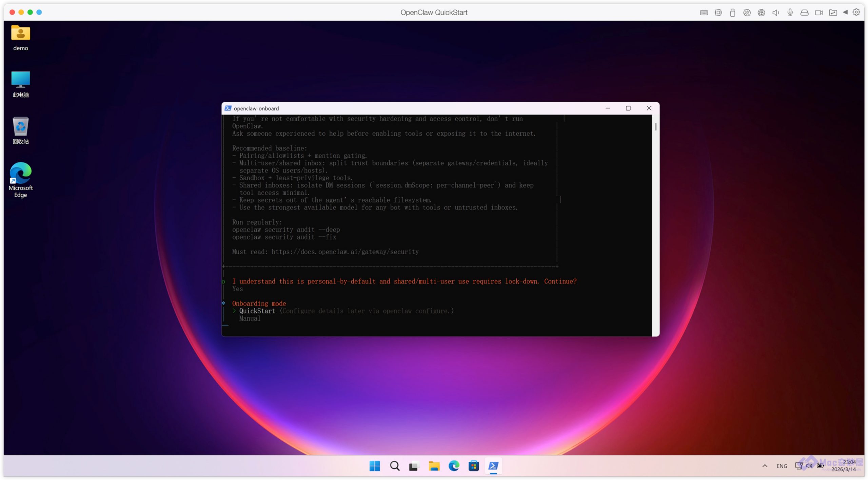Click the CPU chip icon
This screenshot has width=868, height=480.
click(718, 13)
